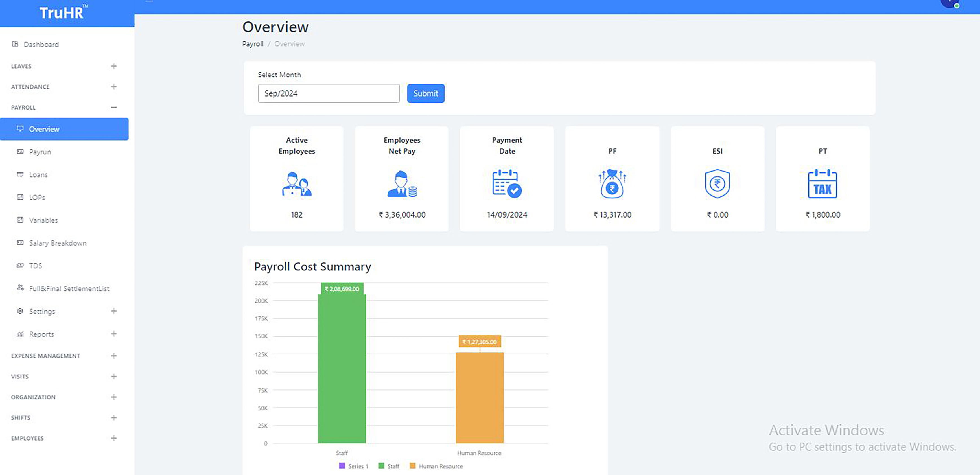Click the Submit button

coord(426,93)
